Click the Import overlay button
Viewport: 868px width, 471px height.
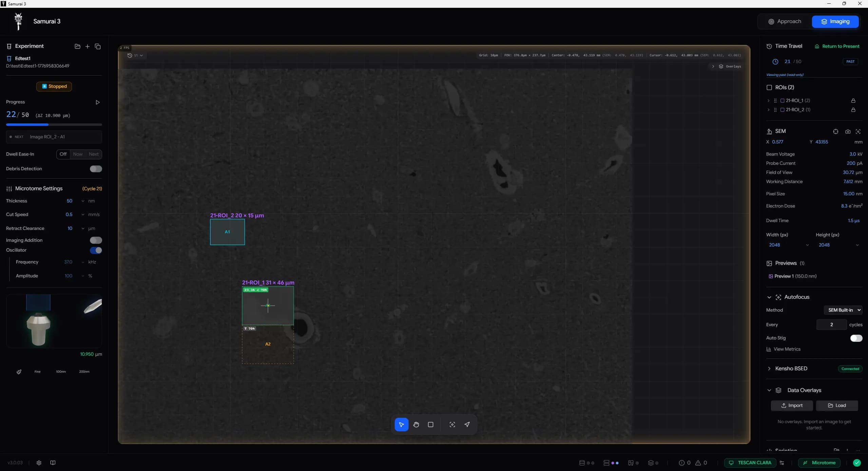pyautogui.click(x=791, y=406)
